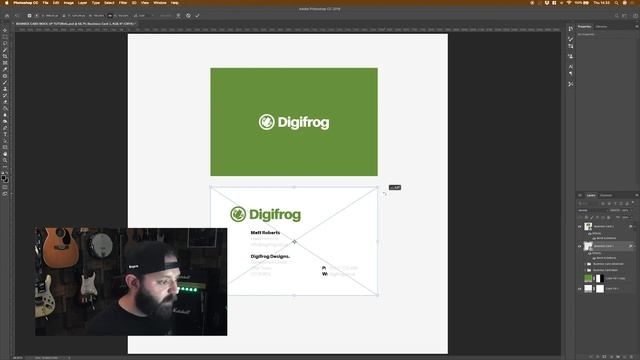Screen dimensions: 640x360
Task: Open the layer blend mode dropdown
Action: pos(593,211)
